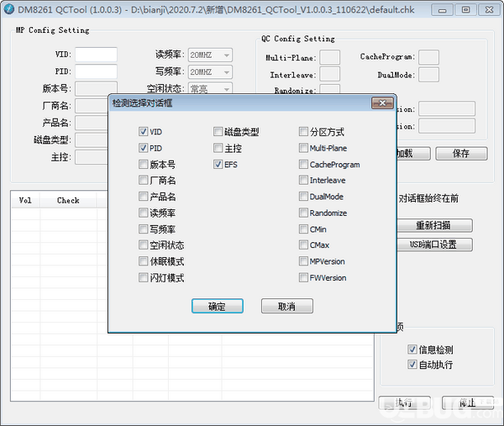Tick the 分区方式 checkbox
The height and width of the screenshot is (426, 504).
coord(303,132)
